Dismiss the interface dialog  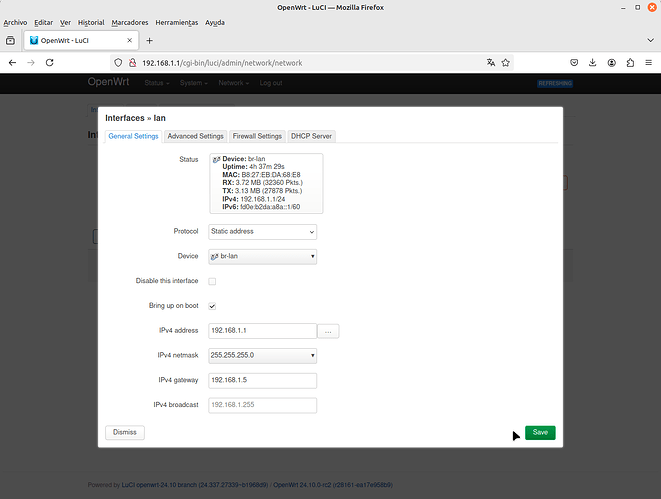125,432
